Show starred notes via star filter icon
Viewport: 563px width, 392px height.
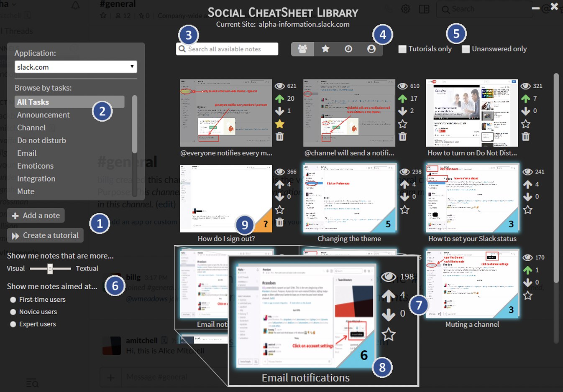(325, 49)
